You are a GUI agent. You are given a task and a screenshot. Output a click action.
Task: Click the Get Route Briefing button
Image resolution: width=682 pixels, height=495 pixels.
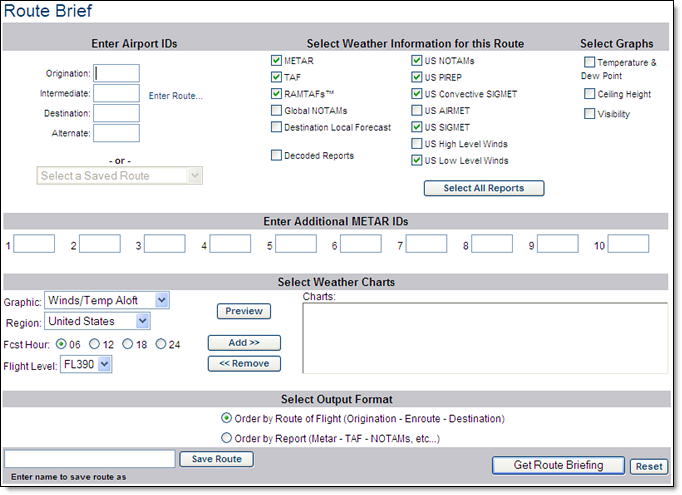pos(558,465)
